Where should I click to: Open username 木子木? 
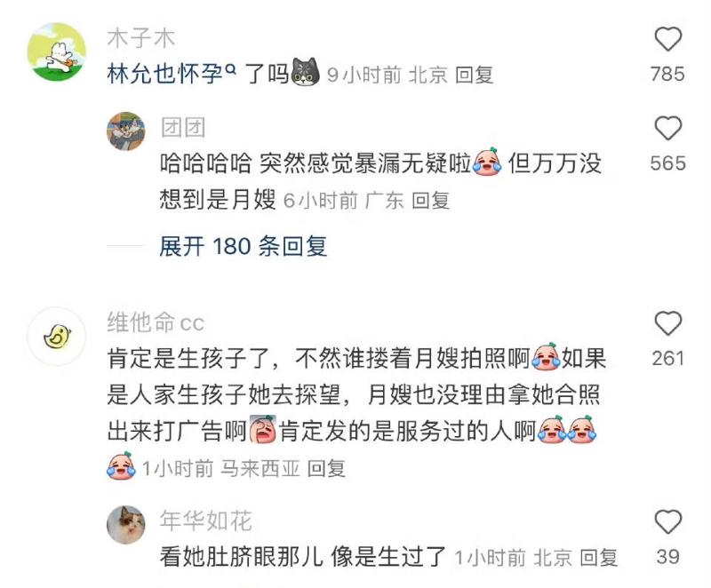pyautogui.click(x=141, y=38)
